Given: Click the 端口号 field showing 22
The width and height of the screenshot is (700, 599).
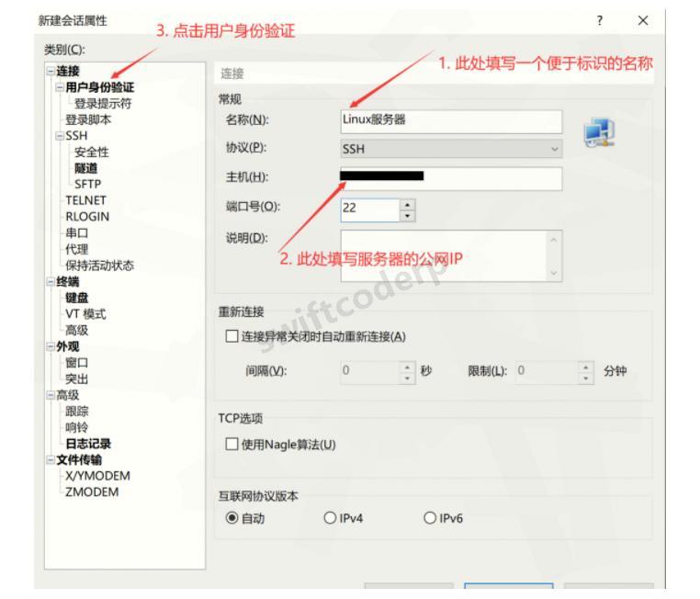Looking at the screenshot, I should click(x=369, y=209).
